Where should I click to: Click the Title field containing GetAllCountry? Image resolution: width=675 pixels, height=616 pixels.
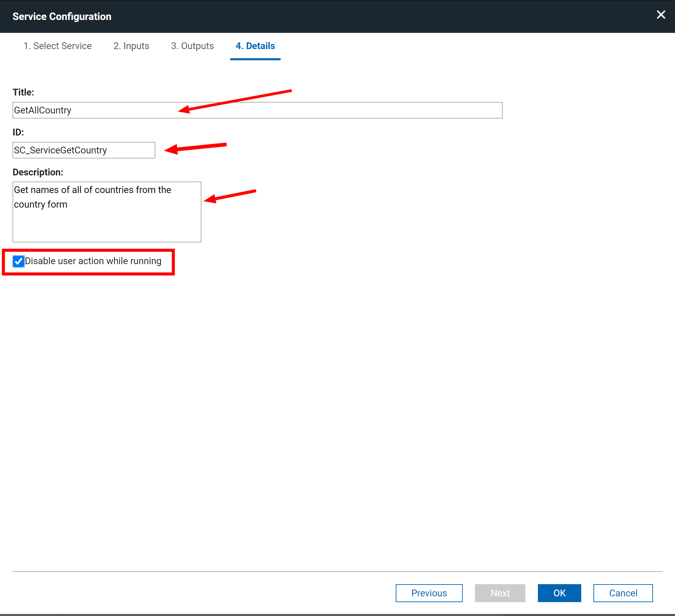tap(257, 110)
